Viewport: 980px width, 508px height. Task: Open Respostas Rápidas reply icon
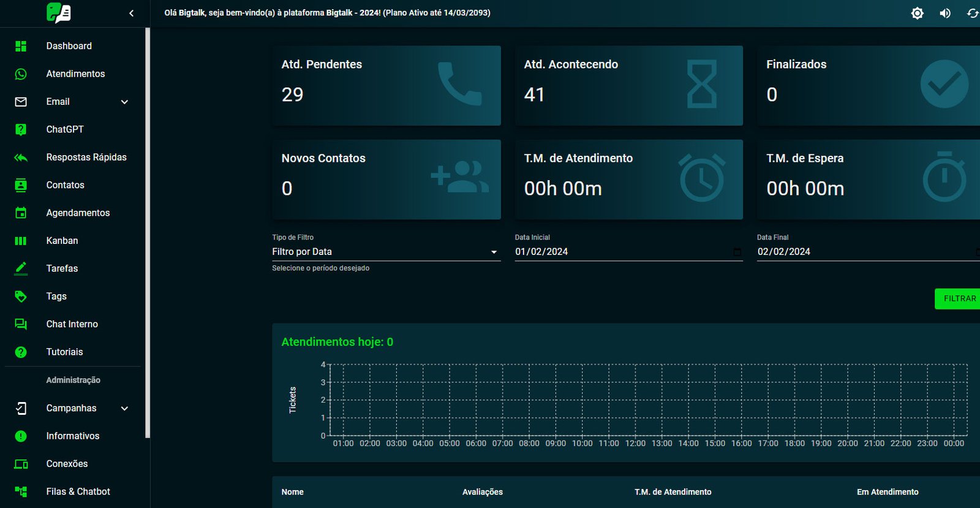tap(21, 157)
